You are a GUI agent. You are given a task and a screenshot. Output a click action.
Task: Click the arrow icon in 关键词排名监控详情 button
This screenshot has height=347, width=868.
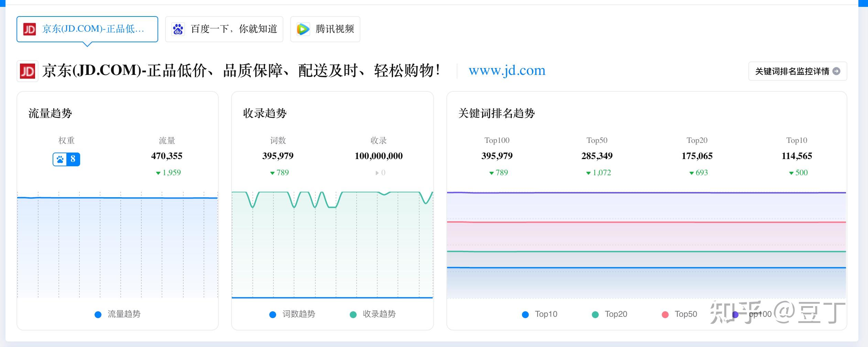[x=836, y=71]
